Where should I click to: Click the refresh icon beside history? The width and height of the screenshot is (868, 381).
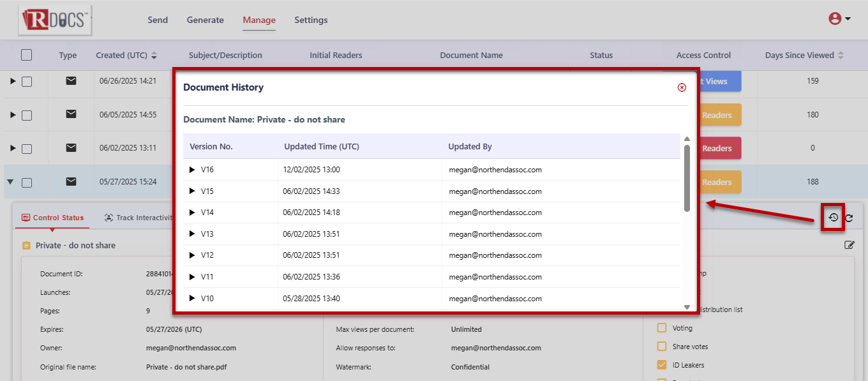pos(849,218)
